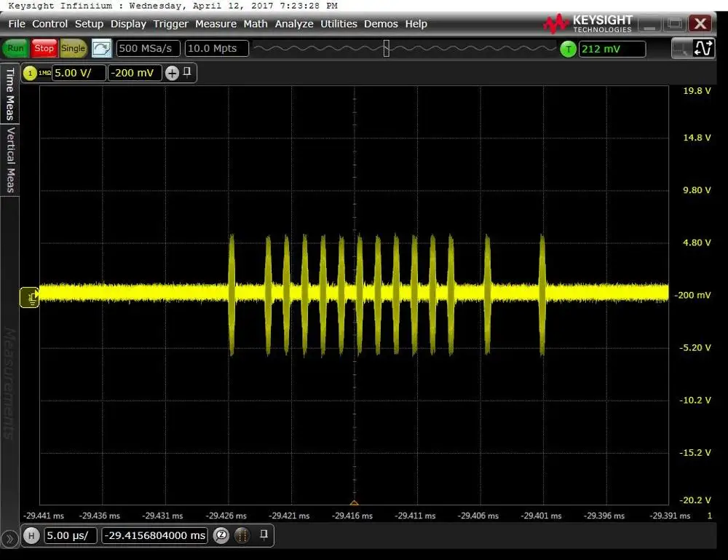Open the Trigger menu

tap(170, 24)
